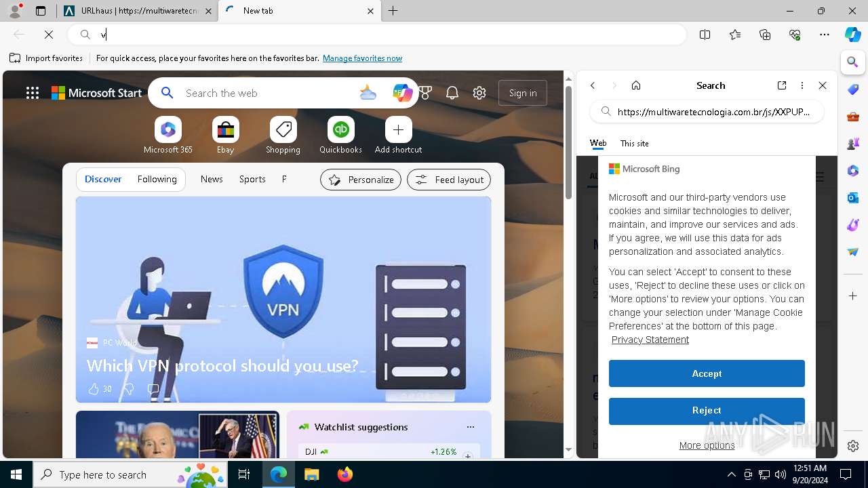The image size is (868, 488).
Task: Close the Search sidebar pane
Action: click(823, 85)
